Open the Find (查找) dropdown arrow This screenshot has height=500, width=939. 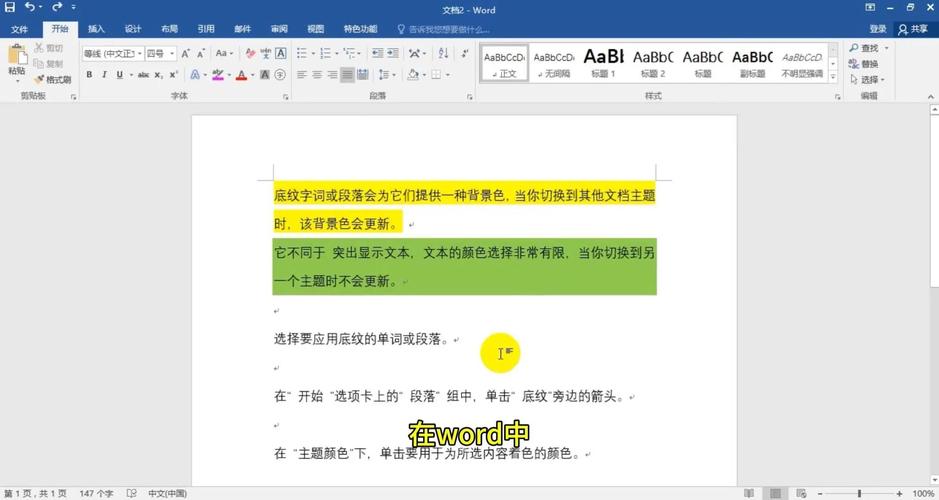click(x=886, y=48)
